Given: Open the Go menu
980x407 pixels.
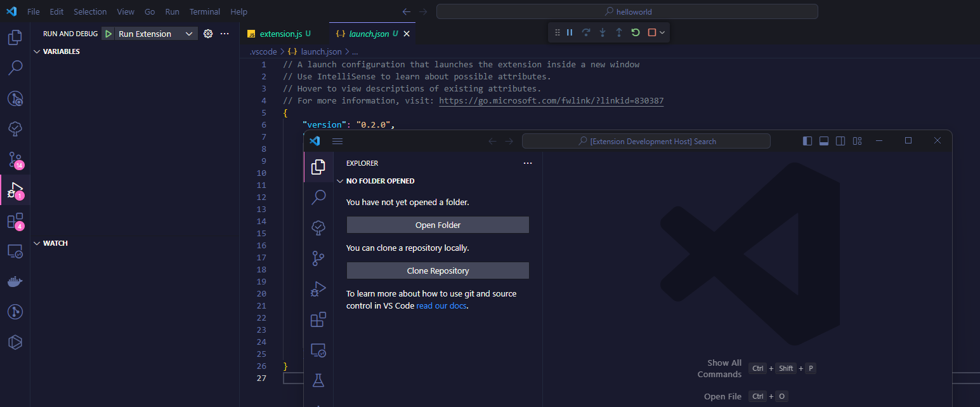Looking at the screenshot, I should tap(150, 11).
